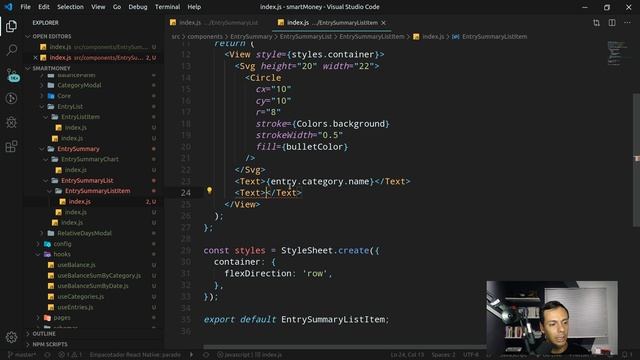Open useBalance.js in the explorer
The height and width of the screenshot is (360, 640).
click(94, 265)
